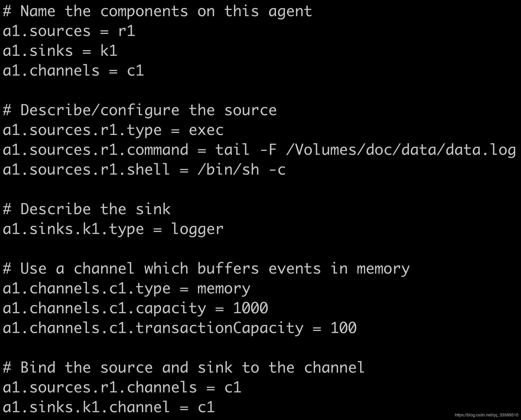Click "tail" in the command line
This screenshot has width=521, height=420.
click(x=232, y=150)
